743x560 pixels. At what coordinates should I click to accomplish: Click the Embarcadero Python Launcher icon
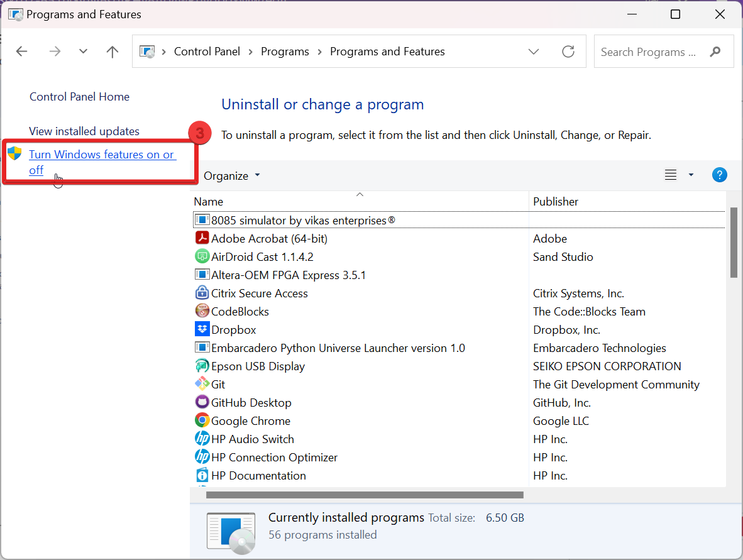point(202,348)
